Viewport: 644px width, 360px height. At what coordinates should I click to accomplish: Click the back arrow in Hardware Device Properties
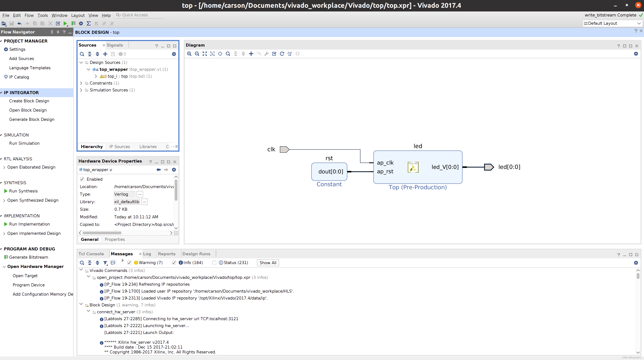159,170
